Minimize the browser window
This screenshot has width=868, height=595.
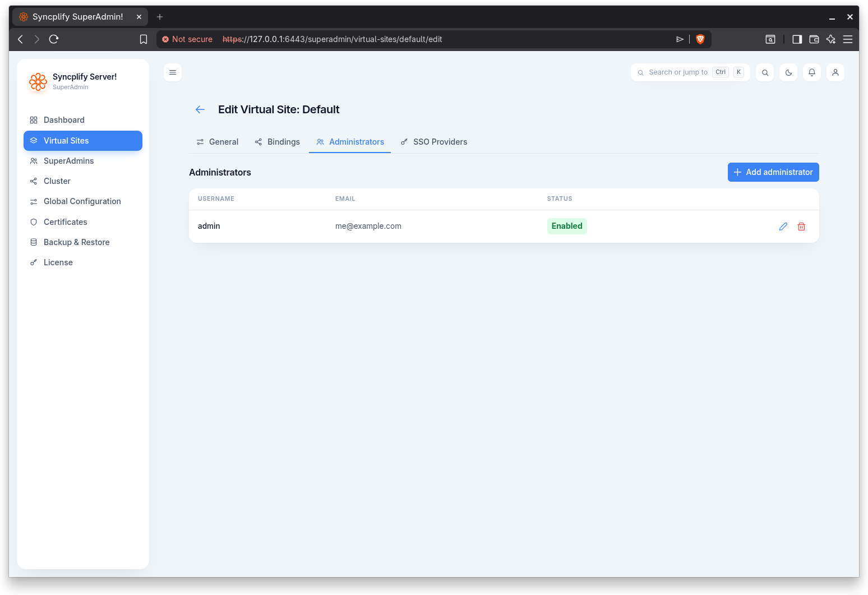tap(832, 17)
